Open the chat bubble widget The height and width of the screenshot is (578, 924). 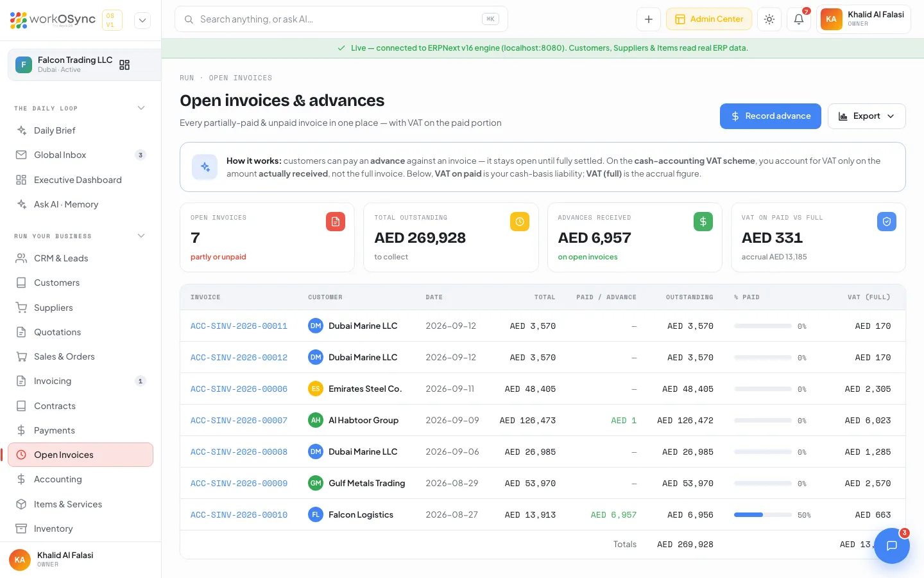(891, 545)
